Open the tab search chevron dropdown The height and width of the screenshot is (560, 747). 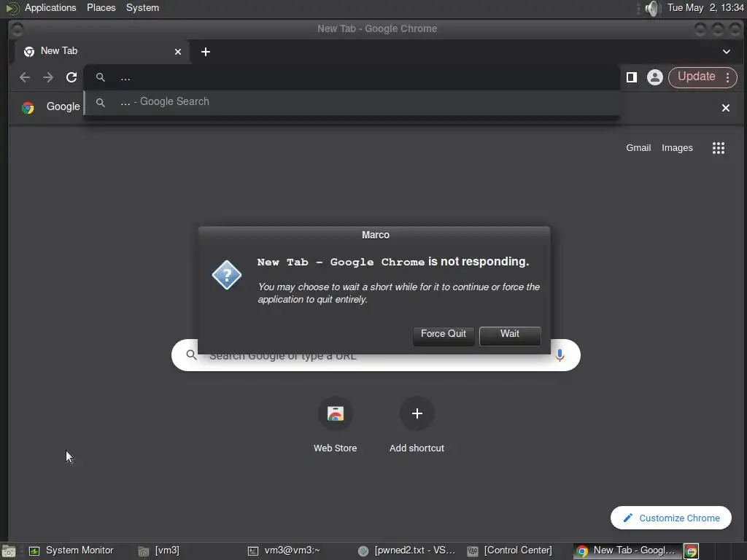click(726, 52)
